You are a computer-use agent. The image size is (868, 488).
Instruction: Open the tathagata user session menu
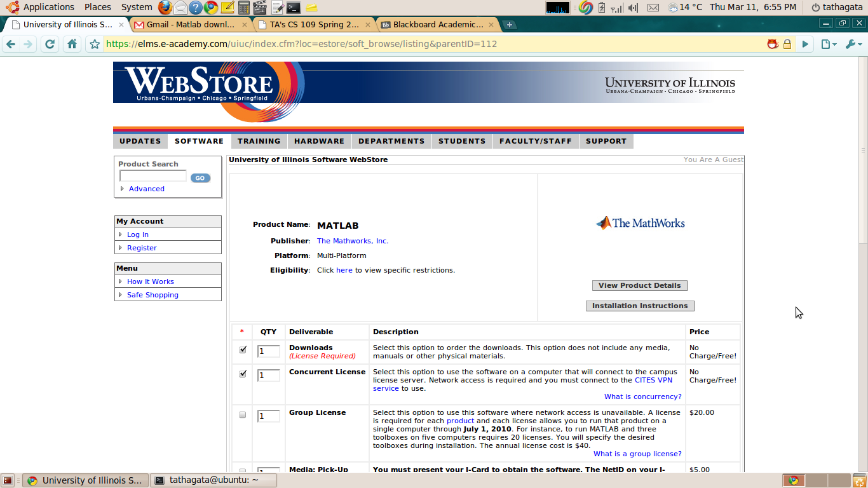837,8
